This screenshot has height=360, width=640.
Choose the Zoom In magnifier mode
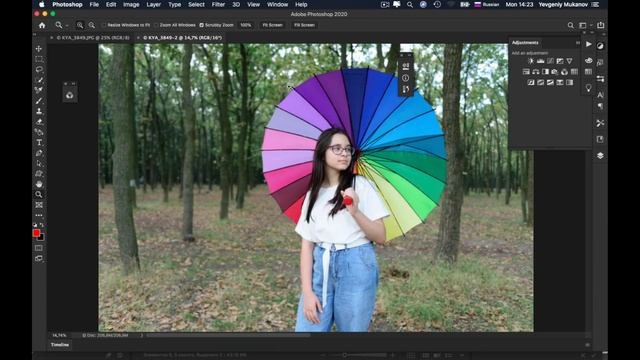80,25
